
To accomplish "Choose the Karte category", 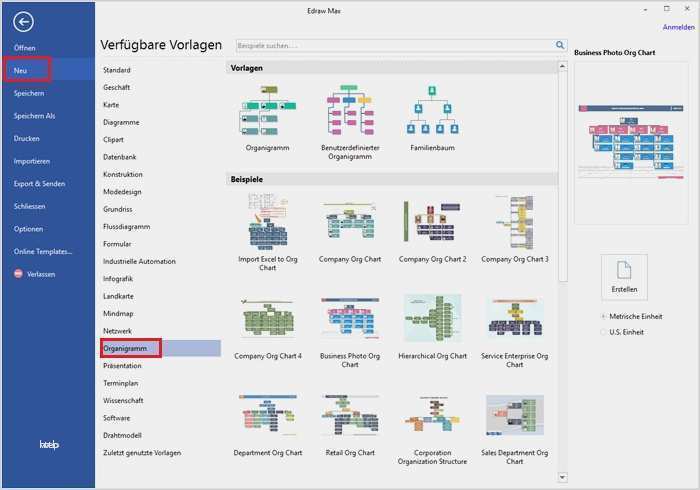I will pyautogui.click(x=111, y=105).
